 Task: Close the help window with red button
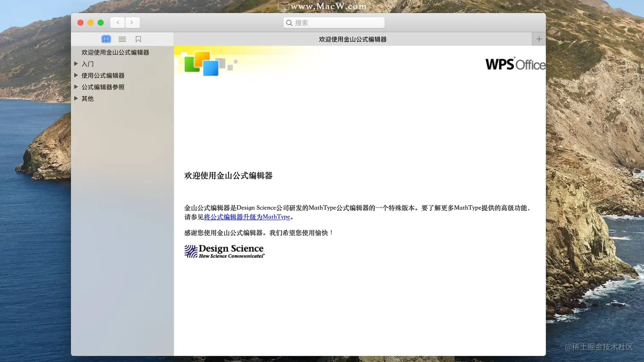[80, 23]
